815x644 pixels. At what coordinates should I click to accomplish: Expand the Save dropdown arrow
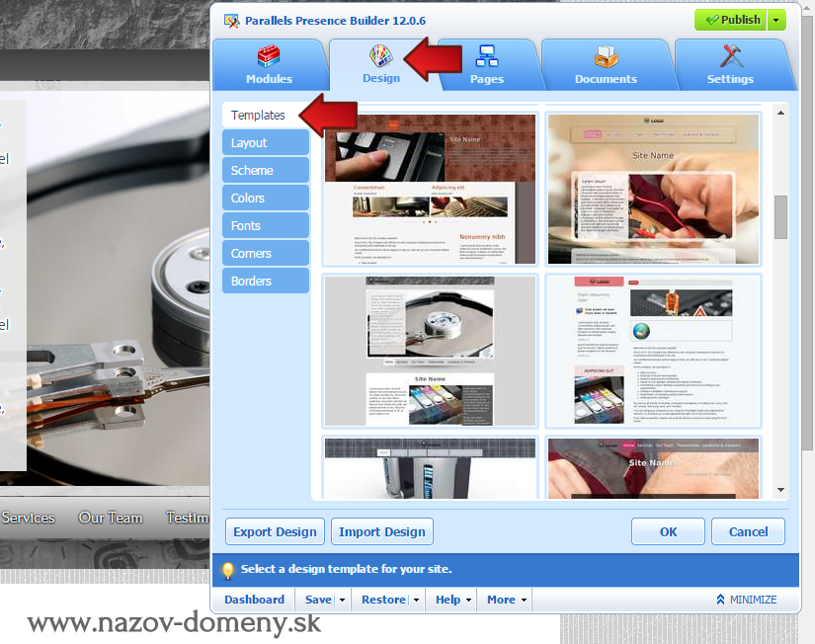click(342, 600)
